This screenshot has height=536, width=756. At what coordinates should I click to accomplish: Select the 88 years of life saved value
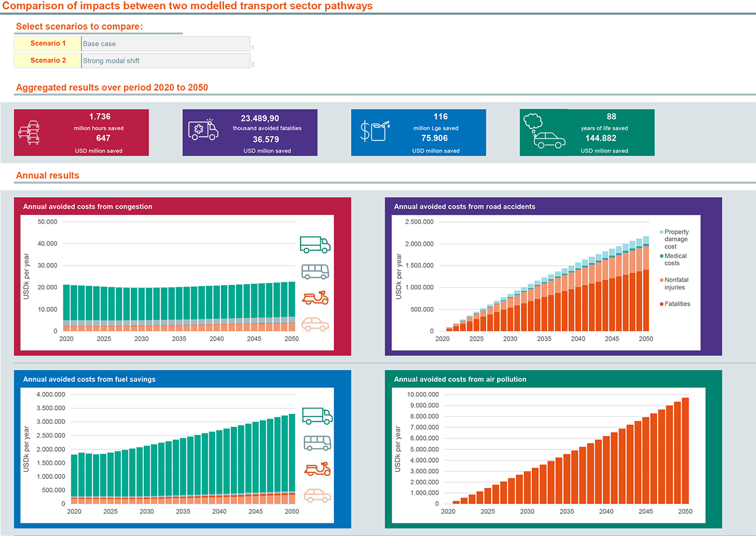[x=611, y=117]
